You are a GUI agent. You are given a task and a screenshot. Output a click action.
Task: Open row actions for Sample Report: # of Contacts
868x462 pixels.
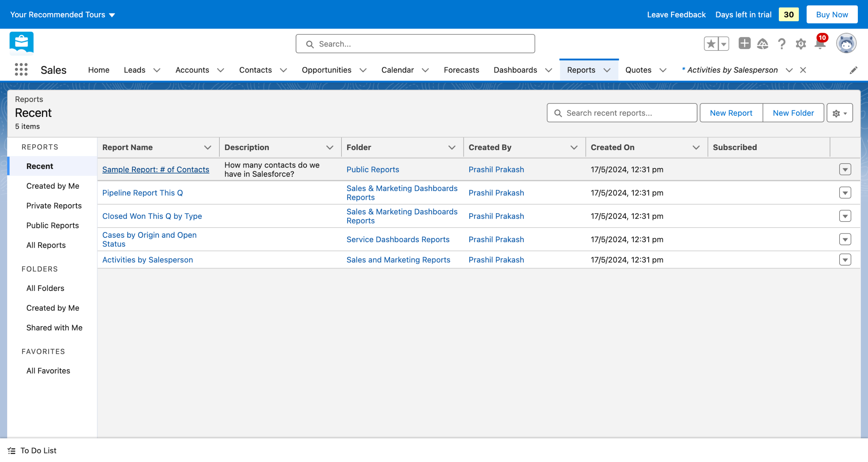click(845, 169)
